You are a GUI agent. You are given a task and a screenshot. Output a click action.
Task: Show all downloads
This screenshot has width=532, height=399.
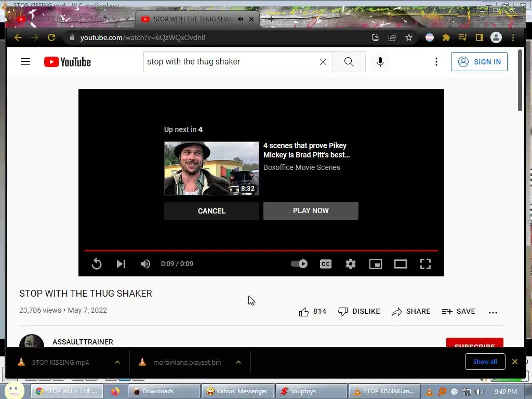485,362
